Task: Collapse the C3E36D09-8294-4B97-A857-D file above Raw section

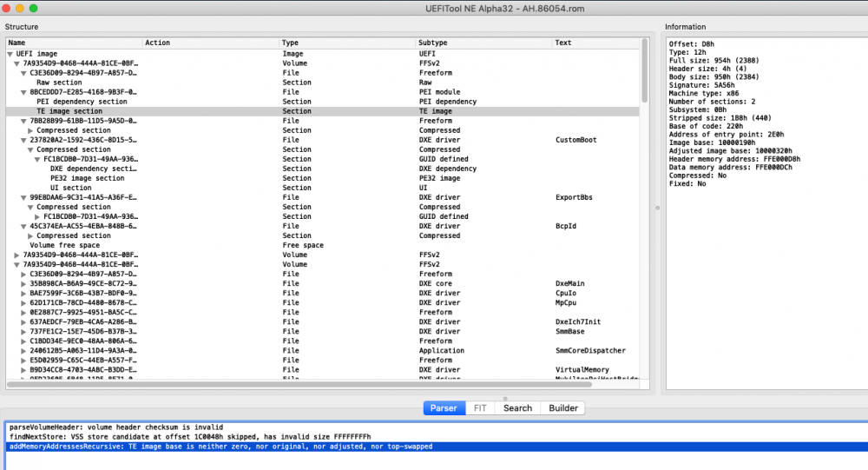Action: coord(23,73)
